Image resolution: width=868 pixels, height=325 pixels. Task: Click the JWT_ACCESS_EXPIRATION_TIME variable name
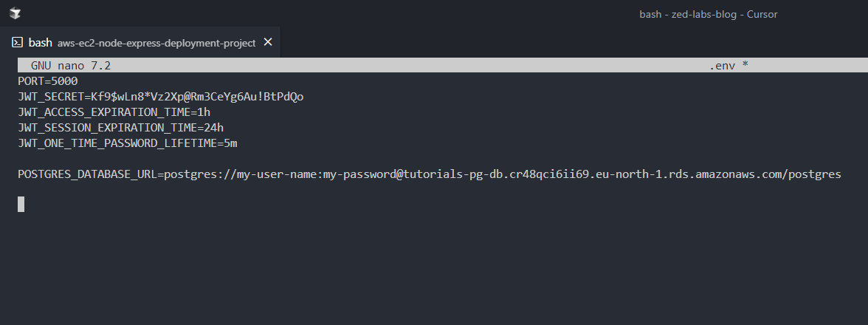click(103, 112)
